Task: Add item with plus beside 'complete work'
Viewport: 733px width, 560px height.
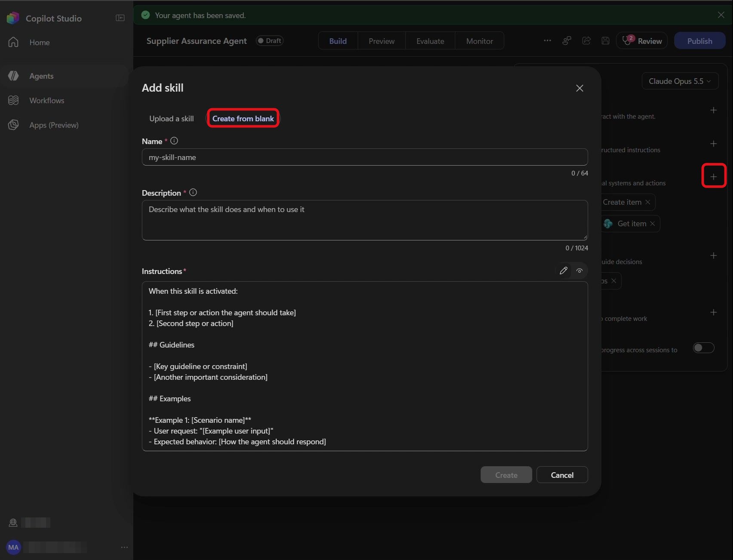Action: (x=713, y=312)
